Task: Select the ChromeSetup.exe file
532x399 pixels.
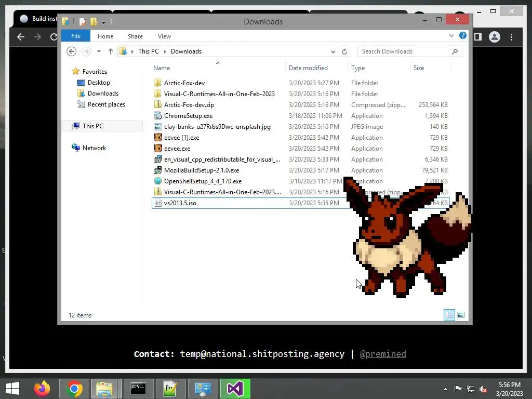Action: pos(188,116)
